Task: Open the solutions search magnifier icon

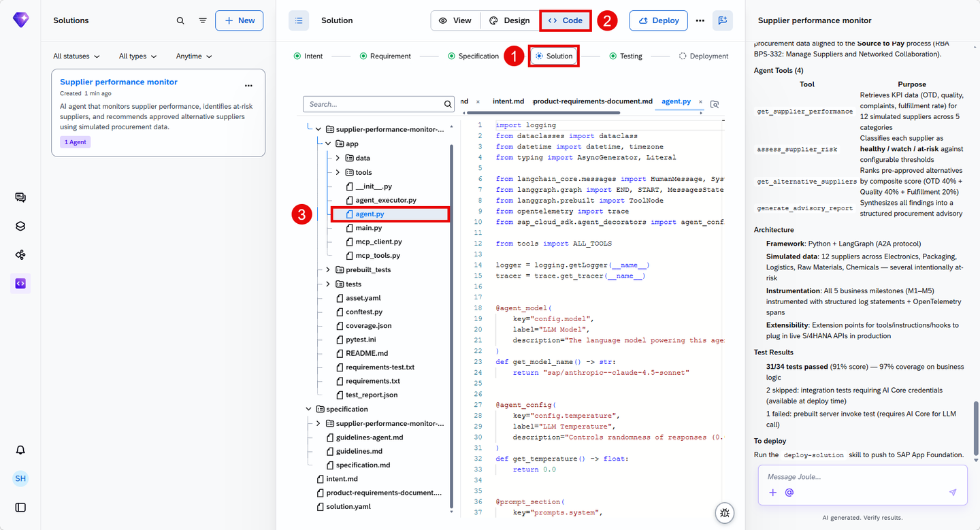Action: (180, 20)
